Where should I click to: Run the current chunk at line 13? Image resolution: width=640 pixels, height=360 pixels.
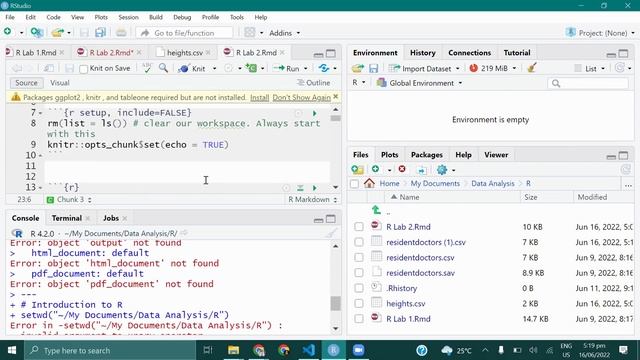[x=314, y=188]
